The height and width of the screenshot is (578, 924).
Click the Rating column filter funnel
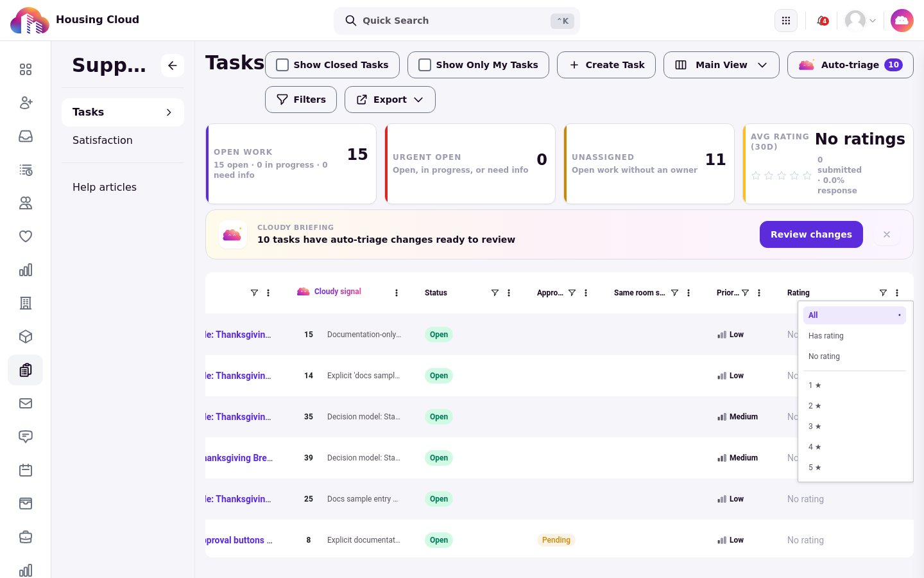tap(883, 293)
